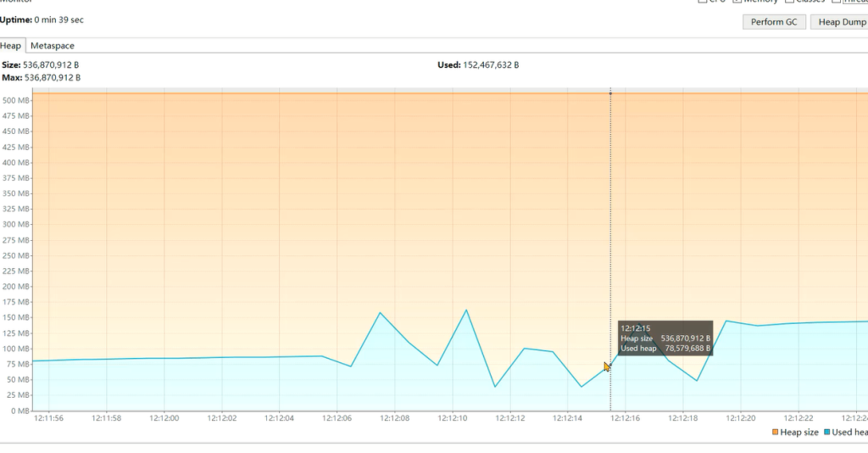The image size is (868, 453).
Task: Switch to the Metaspace tab
Action: tap(53, 46)
